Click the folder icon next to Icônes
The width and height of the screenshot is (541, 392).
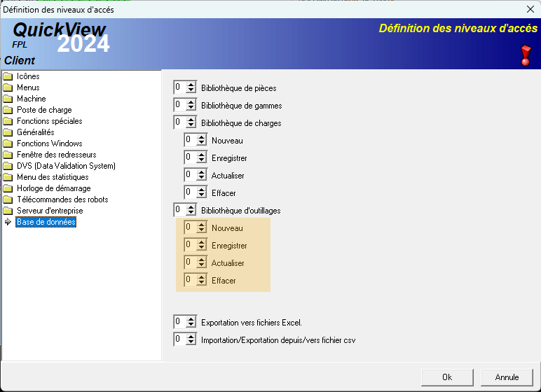[x=8, y=76]
